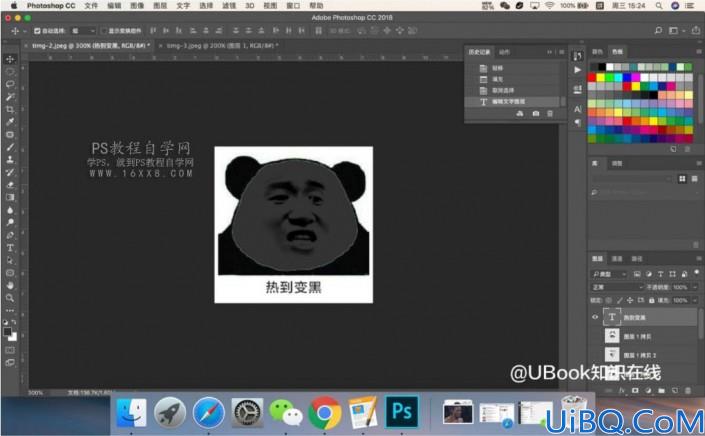Open the fill 100% dropdown arrow

pos(695,300)
